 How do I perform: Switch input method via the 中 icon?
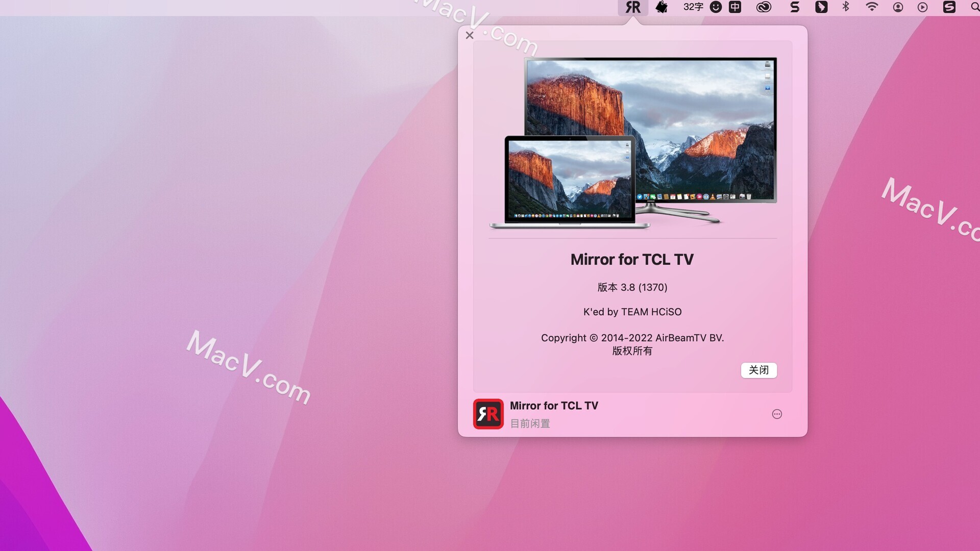[735, 7]
